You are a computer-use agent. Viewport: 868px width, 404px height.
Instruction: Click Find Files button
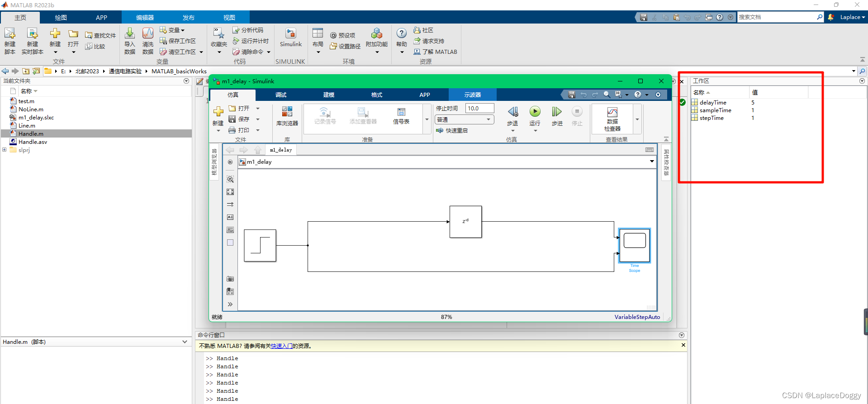pos(100,35)
